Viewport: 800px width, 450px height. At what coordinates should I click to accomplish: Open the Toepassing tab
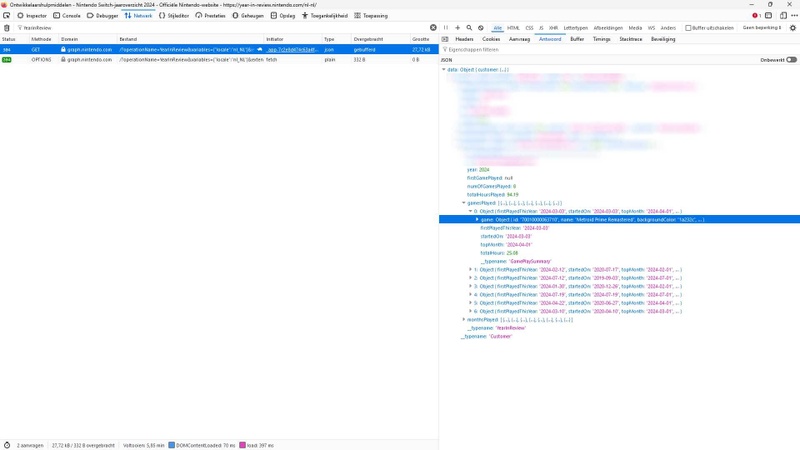[x=371, y=16]
